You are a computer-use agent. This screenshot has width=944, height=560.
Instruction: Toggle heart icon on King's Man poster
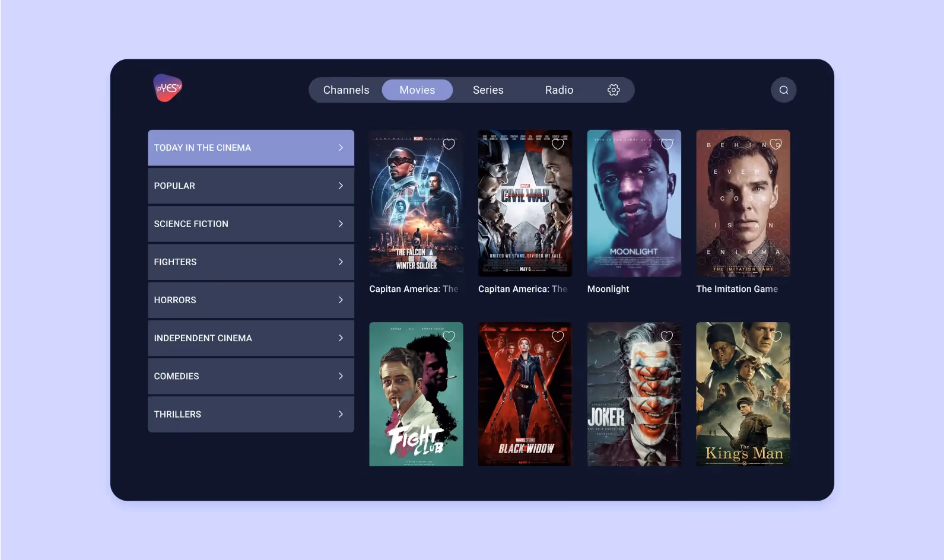(775, 336)
